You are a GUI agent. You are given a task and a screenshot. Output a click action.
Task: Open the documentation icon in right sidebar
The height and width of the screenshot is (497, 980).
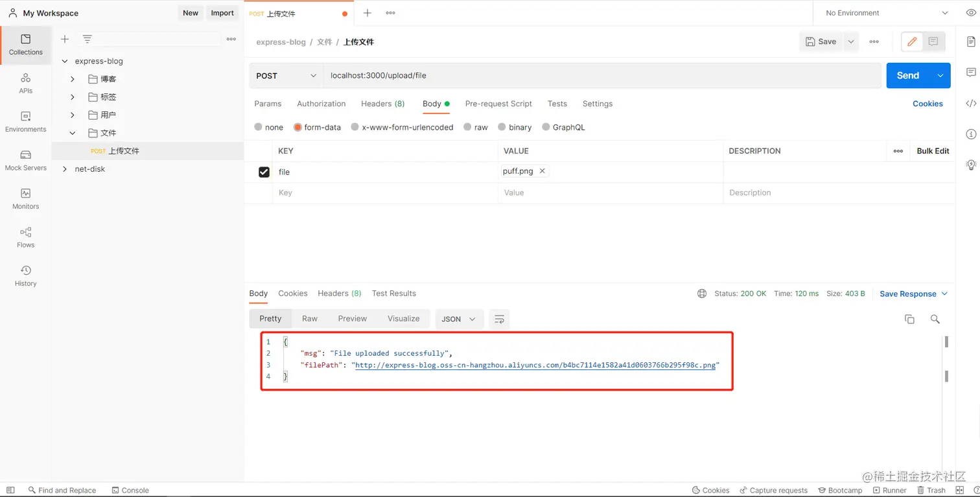click(x=971, y=42)
